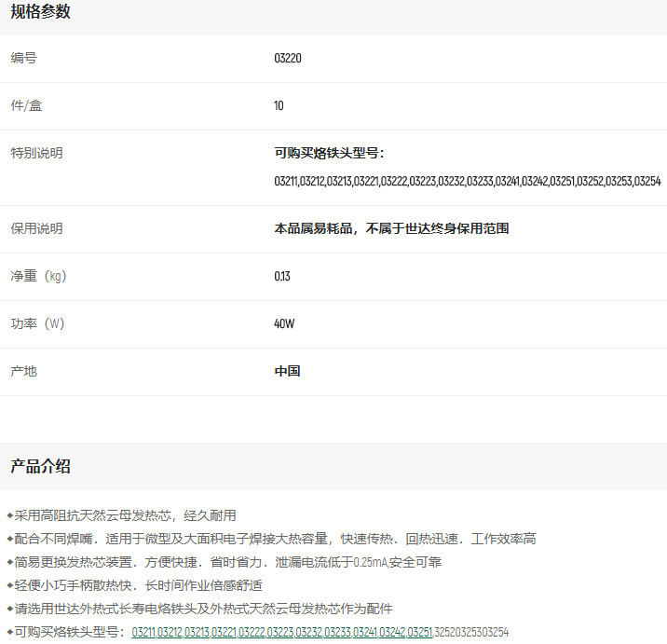This screenshot has height=644, width=667.
Task: Select the 03241 underlined link at bottom
Action: click(x=364, y=632)
